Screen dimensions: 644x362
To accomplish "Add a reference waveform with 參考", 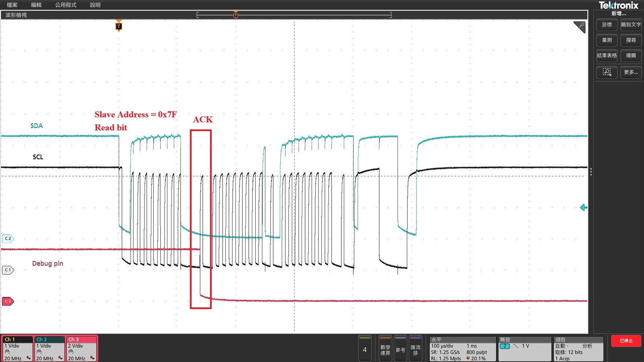I will tap(400, 349).
